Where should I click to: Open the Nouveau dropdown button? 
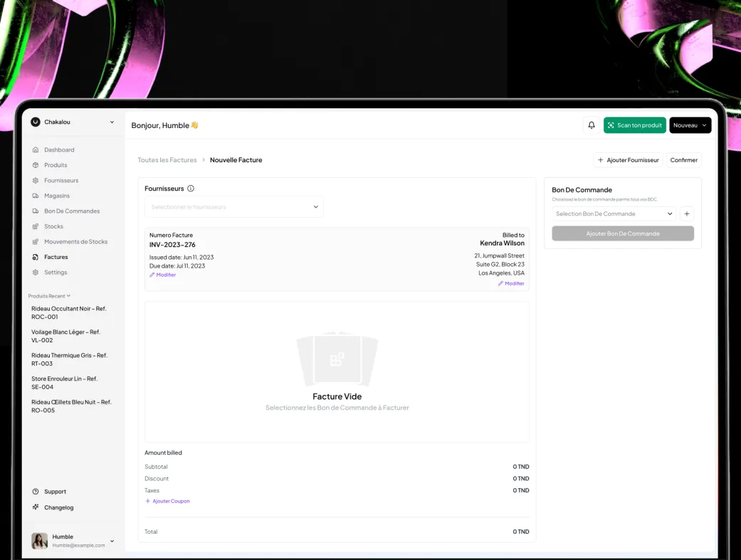(x=690, y=125)
